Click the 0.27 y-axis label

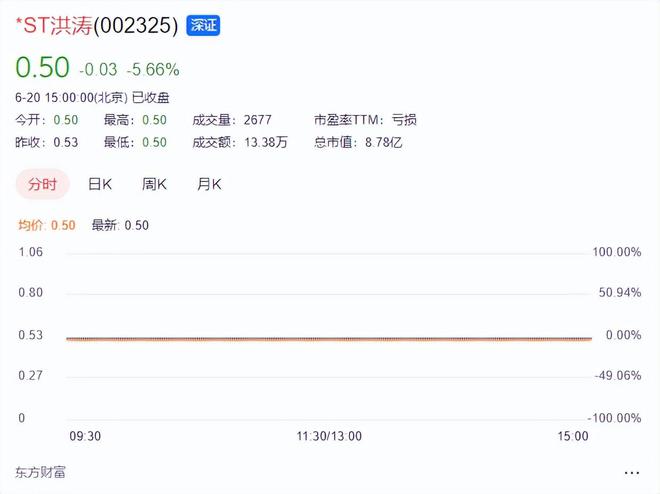(x=31, y=375)
